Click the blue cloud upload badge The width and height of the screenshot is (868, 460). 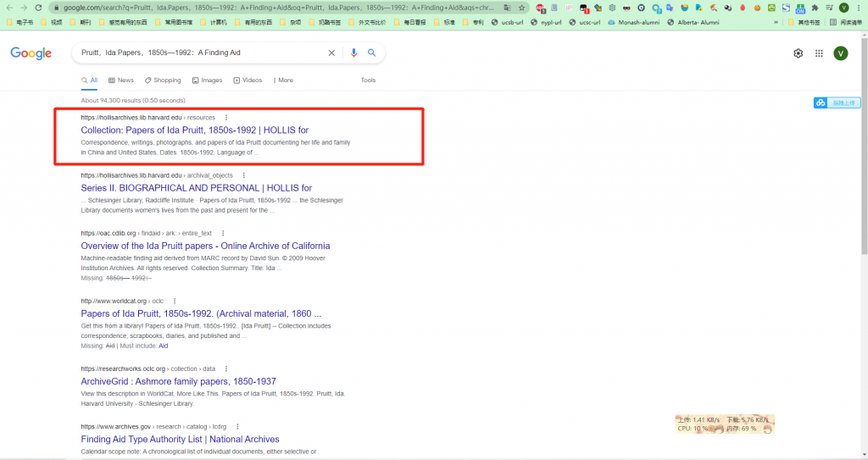click(x=837, y=103)
